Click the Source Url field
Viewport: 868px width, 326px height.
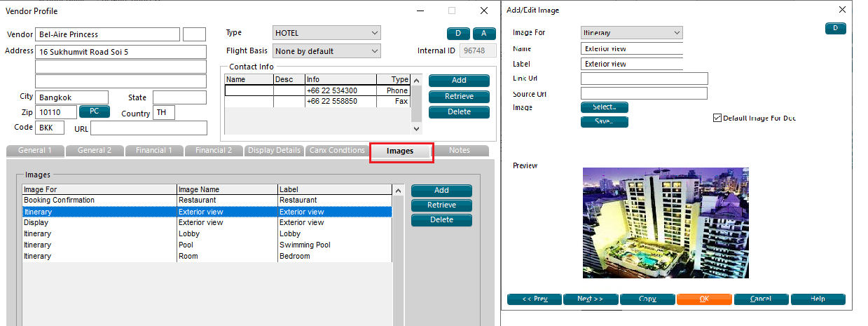pos(645,93)
